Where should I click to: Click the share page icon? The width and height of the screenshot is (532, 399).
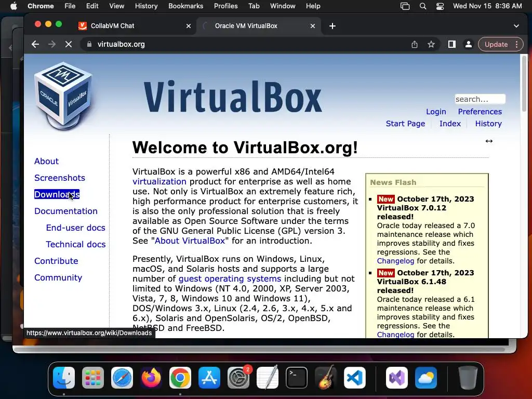pos(414,45)
